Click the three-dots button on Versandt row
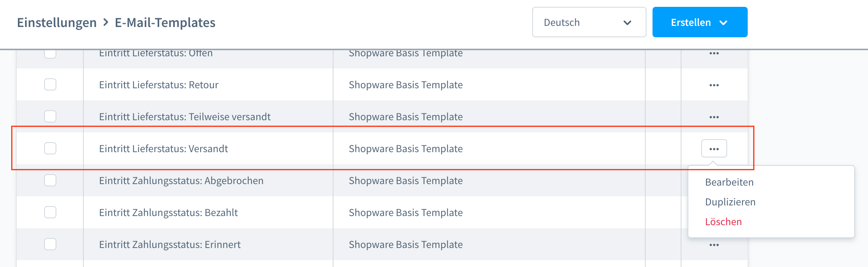 coord(714,148)
